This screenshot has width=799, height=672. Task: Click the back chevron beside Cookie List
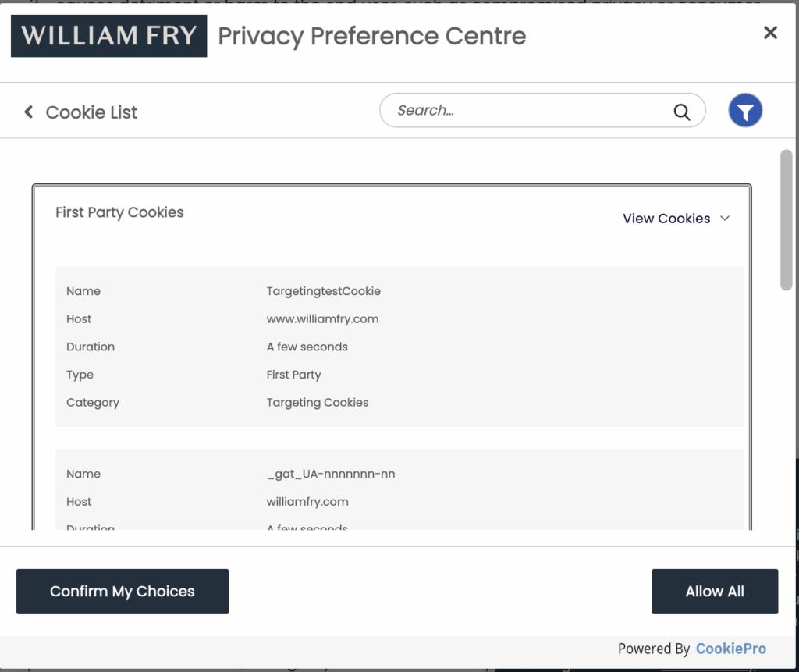[29, 112]
